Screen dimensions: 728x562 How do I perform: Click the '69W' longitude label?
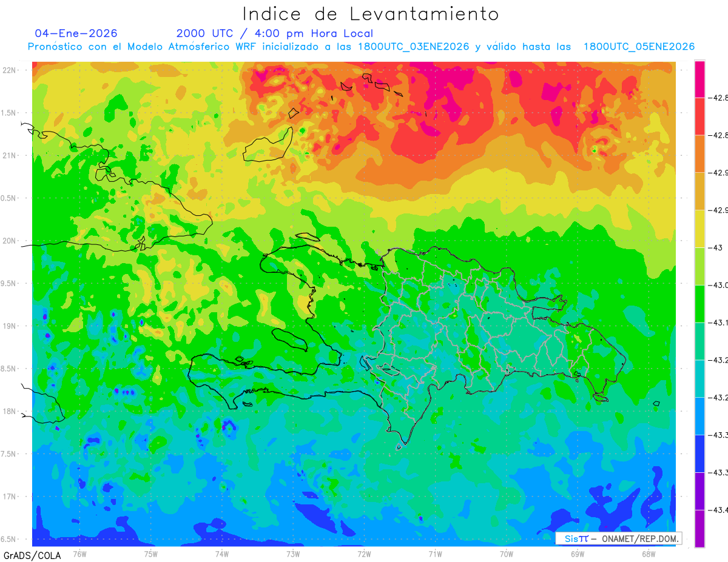pos(578,554)
